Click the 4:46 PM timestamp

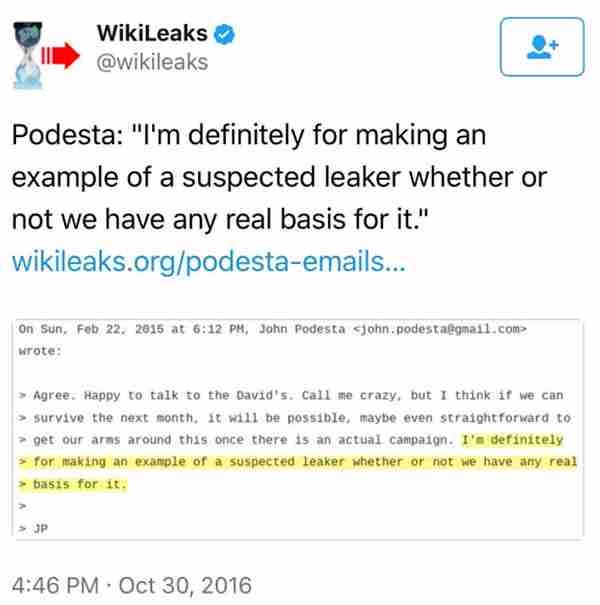coord(56,585)
